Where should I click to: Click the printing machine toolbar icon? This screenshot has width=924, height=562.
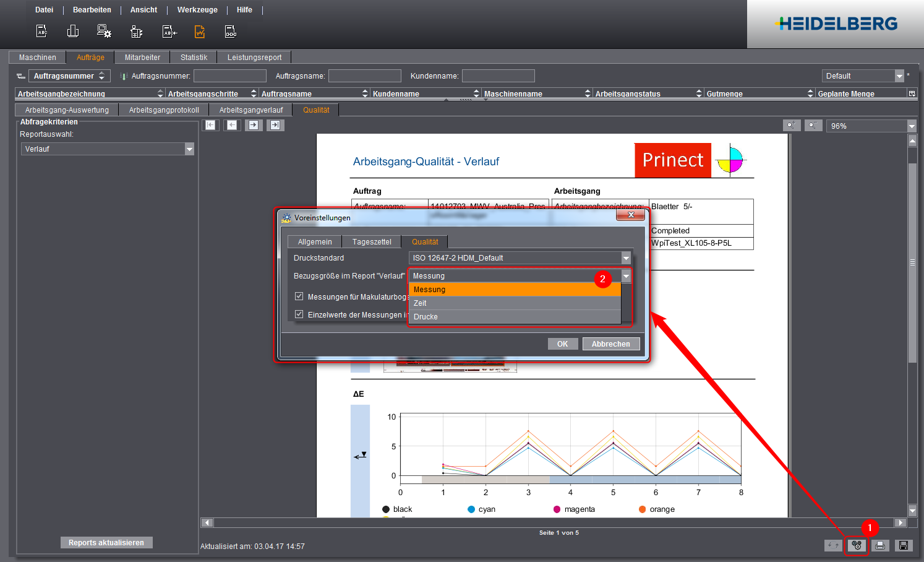137,32
